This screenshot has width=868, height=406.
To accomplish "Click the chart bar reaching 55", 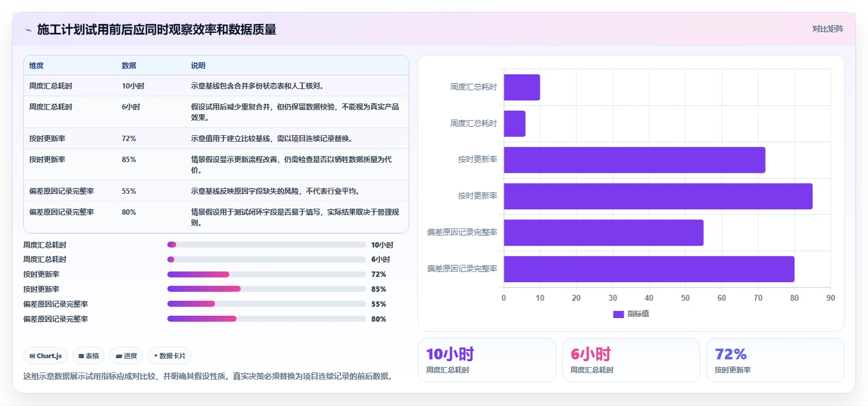I will click(x=604, y=233).
